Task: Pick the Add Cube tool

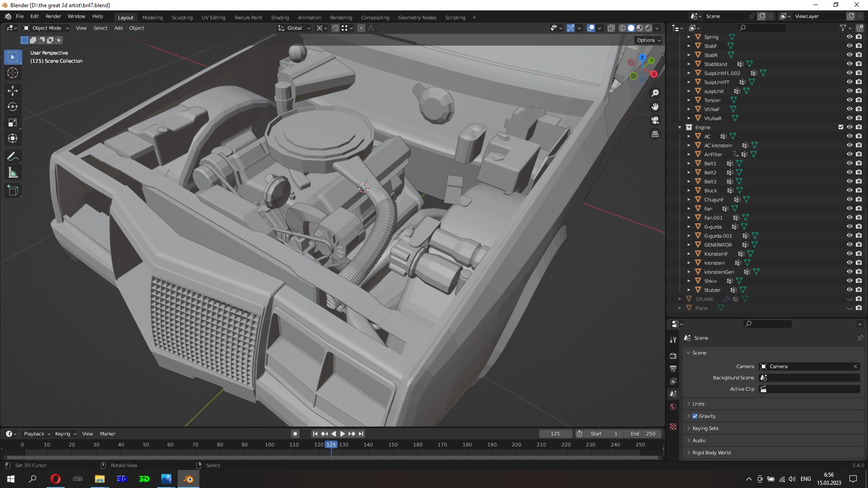Action: pyautogui.click(x=13, y=191)
